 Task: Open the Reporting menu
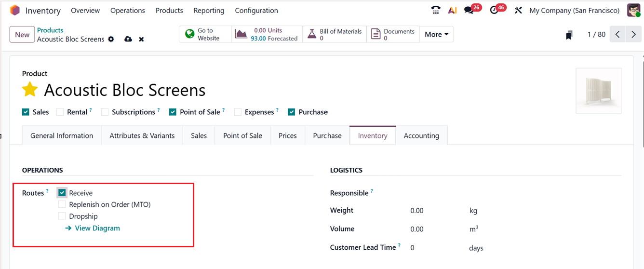tap(209, 10)
